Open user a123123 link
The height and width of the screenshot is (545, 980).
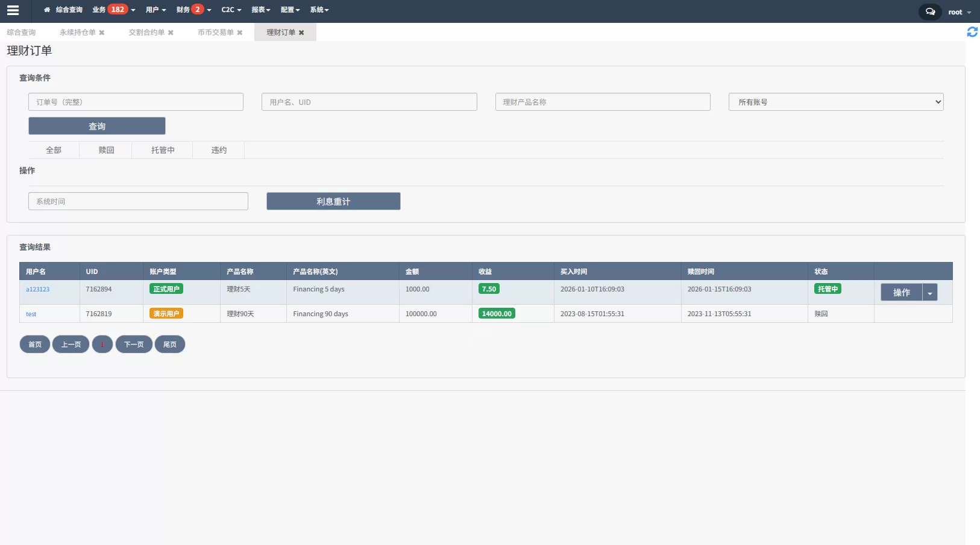click(37, 289)
